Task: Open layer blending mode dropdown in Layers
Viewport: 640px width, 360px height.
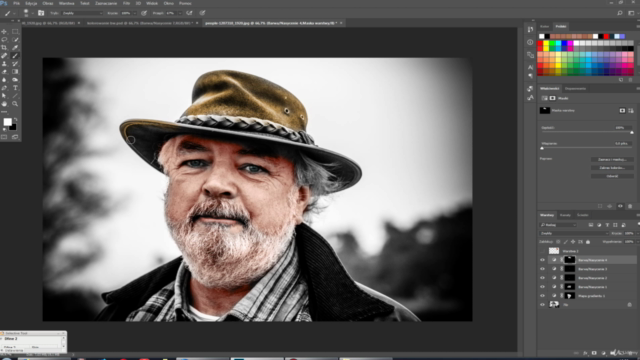Action: 574,233
